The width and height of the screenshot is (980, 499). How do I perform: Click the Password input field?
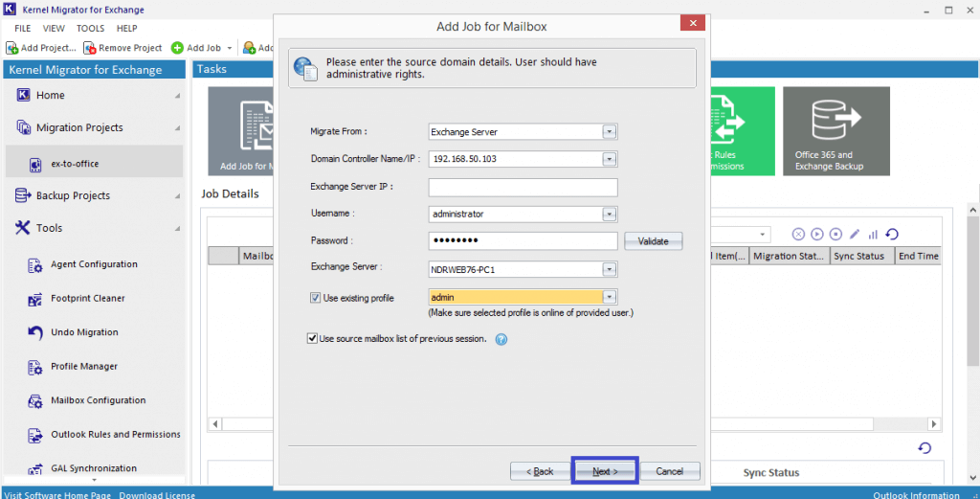(523, 240)
